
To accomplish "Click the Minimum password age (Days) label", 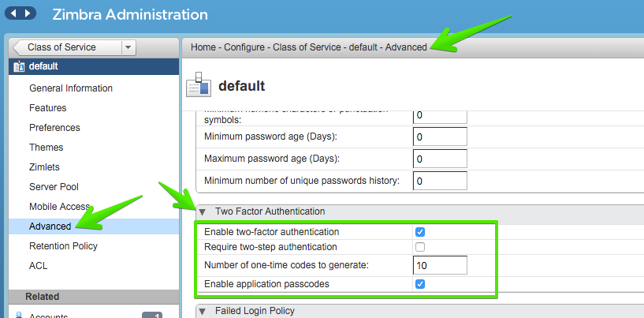I will pos(270,137).
